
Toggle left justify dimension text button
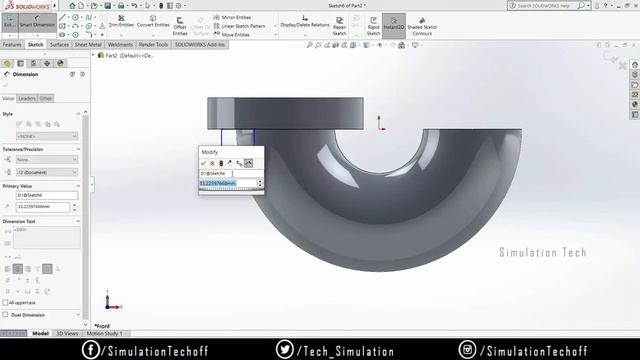coord(8,269)
